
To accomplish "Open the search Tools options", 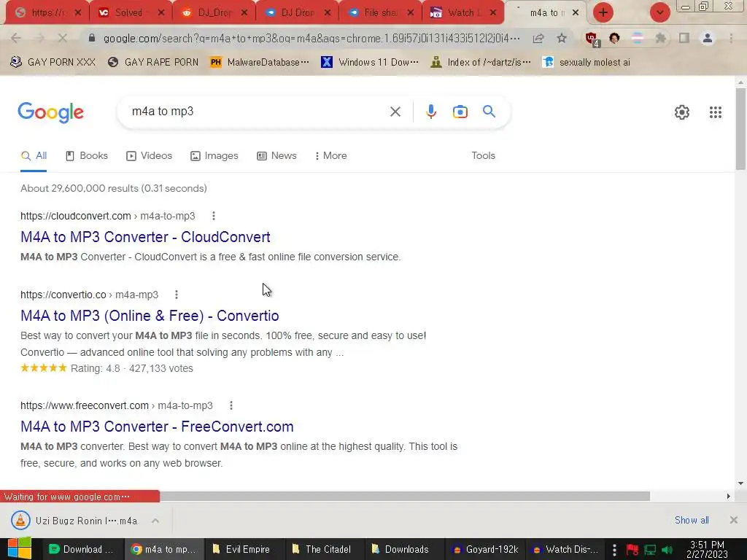I will pos(483,156).
